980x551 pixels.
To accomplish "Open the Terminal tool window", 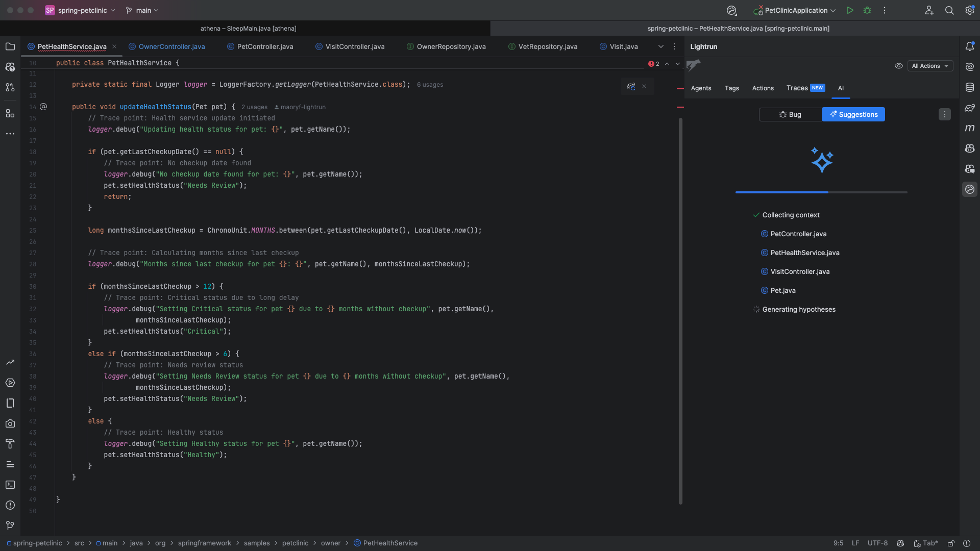I will point(10,485).
